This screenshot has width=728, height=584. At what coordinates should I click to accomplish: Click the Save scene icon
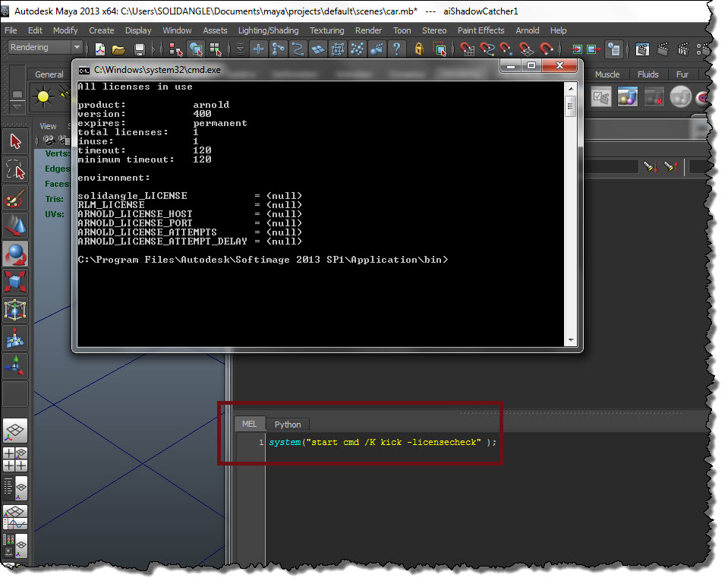(x=140, y=49)
